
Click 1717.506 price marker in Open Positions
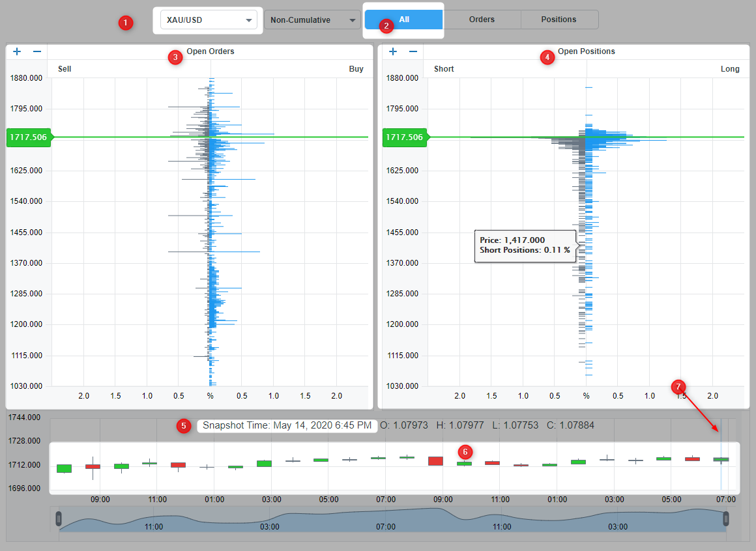pyautogui.click(x=401, y=137)
